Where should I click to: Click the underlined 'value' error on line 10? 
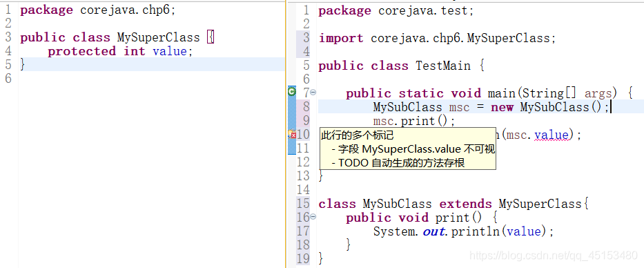(552, 135)
